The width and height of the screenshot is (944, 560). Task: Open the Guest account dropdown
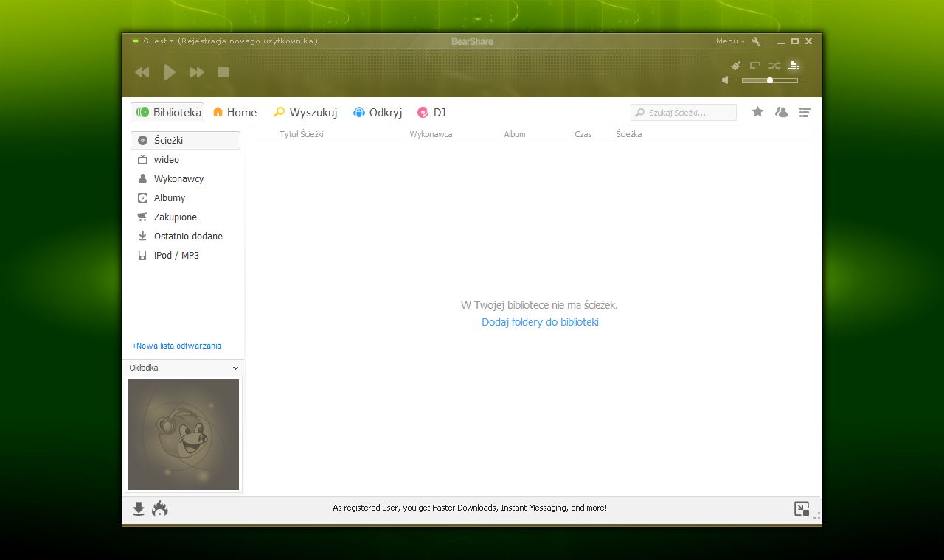[x=158, y=41]
